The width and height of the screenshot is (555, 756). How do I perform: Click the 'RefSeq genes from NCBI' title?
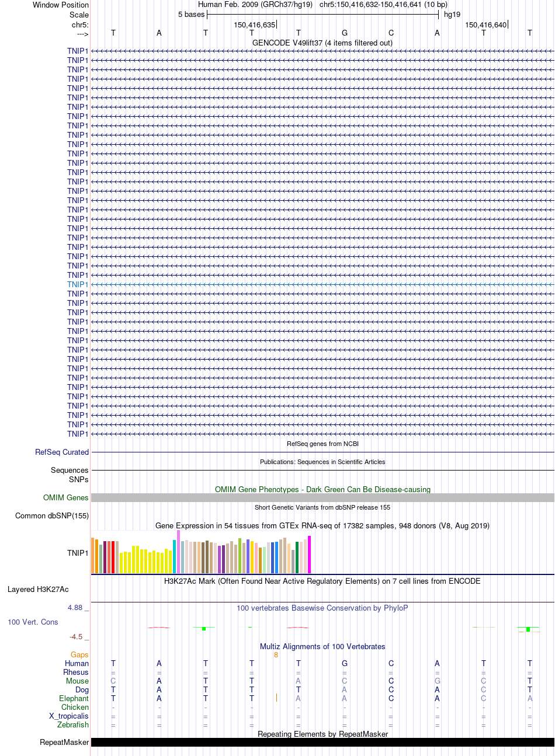322,444
